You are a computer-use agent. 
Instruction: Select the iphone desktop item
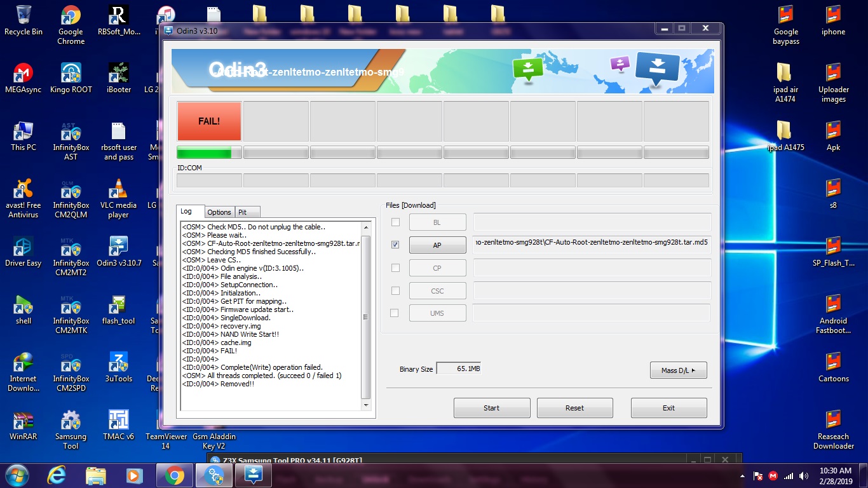click(834, 20)
